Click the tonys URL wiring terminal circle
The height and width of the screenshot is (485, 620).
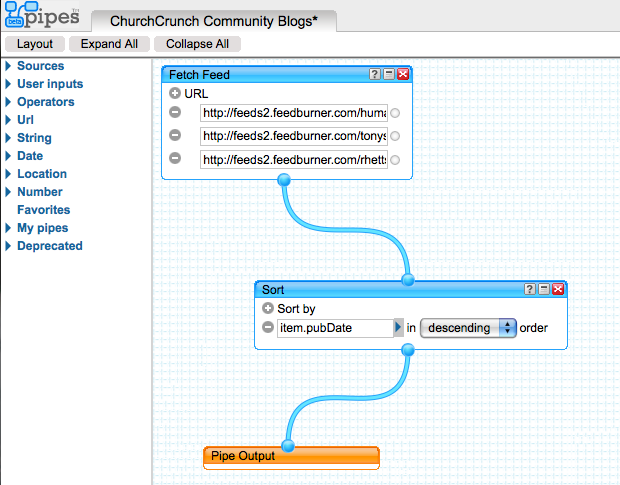point(395,136)
